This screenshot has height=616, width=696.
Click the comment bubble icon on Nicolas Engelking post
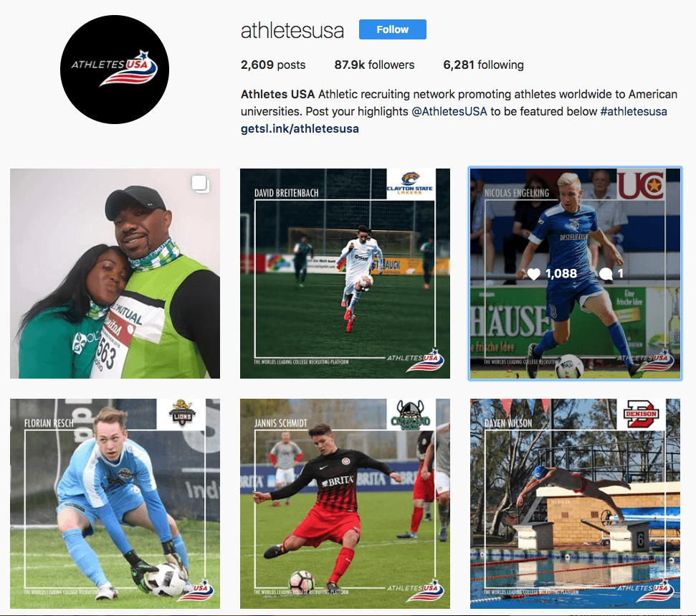[x=606, y=274]
